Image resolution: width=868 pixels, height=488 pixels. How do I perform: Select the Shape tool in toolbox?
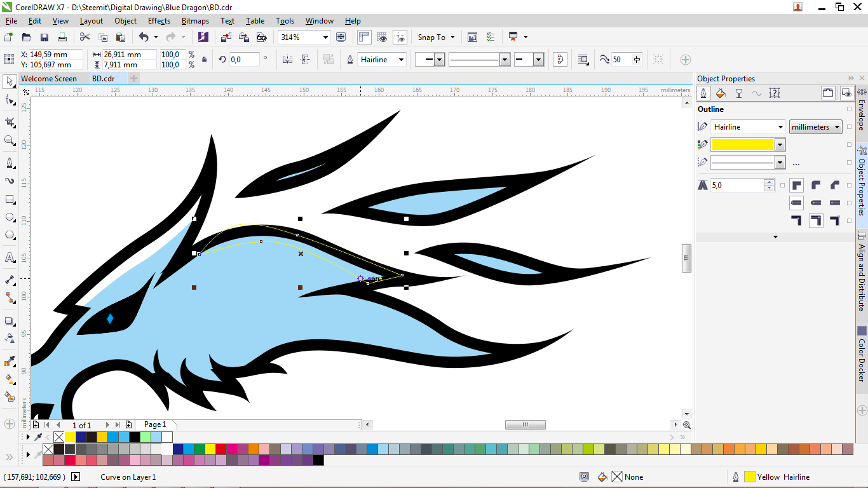(x=10, y=100)
